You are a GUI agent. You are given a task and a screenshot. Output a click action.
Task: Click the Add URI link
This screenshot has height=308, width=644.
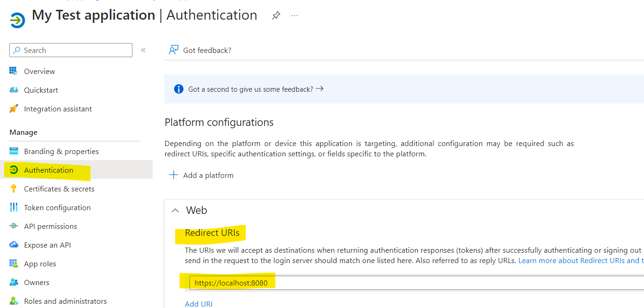[x=198, y=303]
